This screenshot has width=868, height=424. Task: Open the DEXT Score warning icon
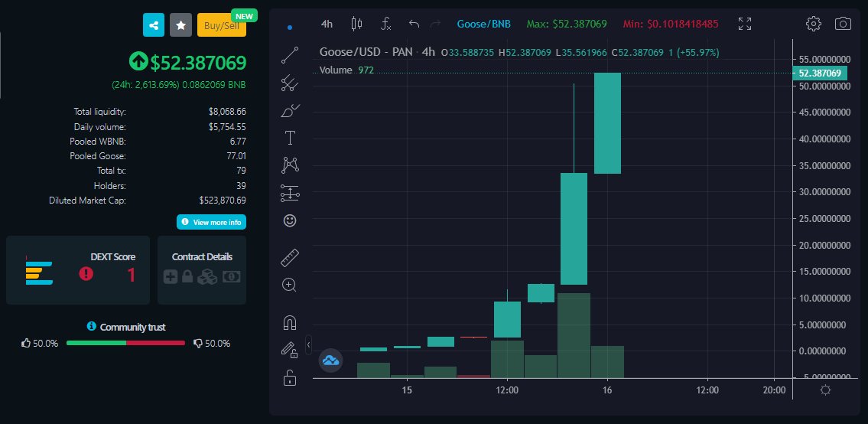click(x=86, y=273)
